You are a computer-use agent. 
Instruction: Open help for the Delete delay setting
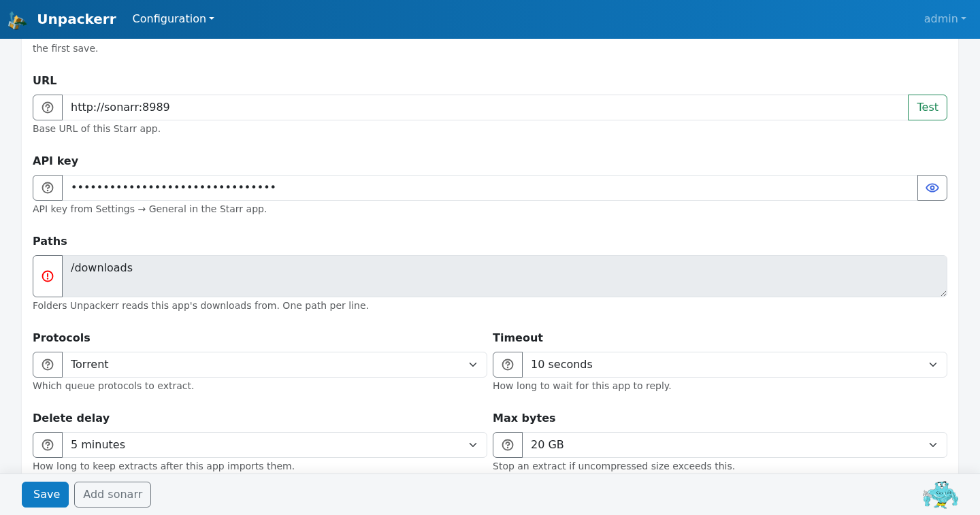click(x=48, y=445)
